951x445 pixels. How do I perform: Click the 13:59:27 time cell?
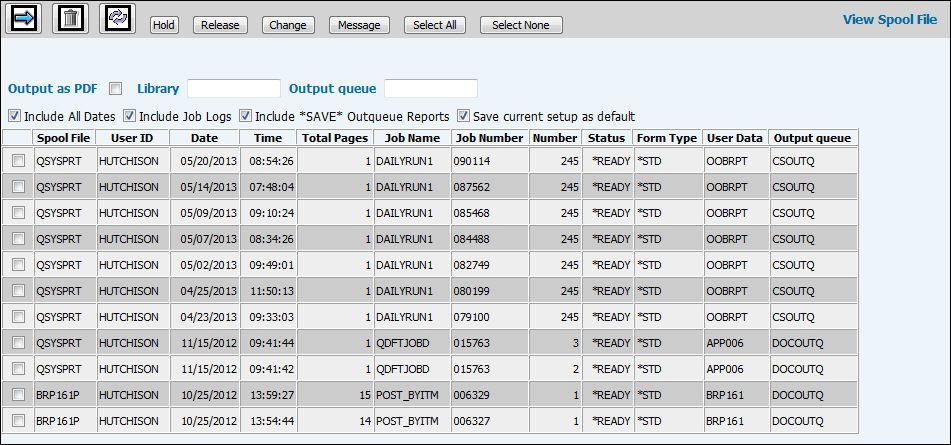click(268, 395)
